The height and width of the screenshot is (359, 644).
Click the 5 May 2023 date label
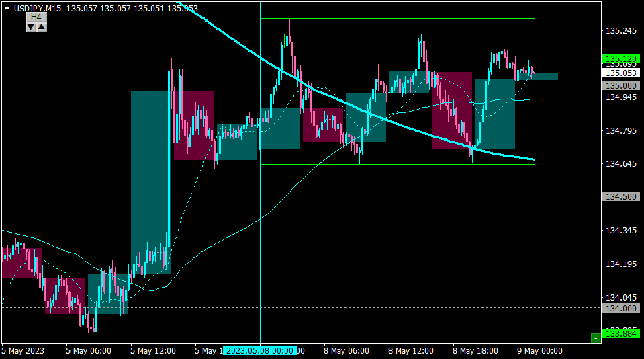(x=23, y=351)
